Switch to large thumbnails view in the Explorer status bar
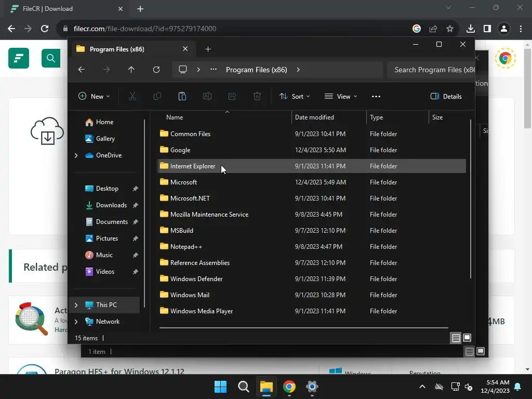Image resolution: width=532 pixels, height=399 pixels. pyautogui.click(x=467, y=338)
